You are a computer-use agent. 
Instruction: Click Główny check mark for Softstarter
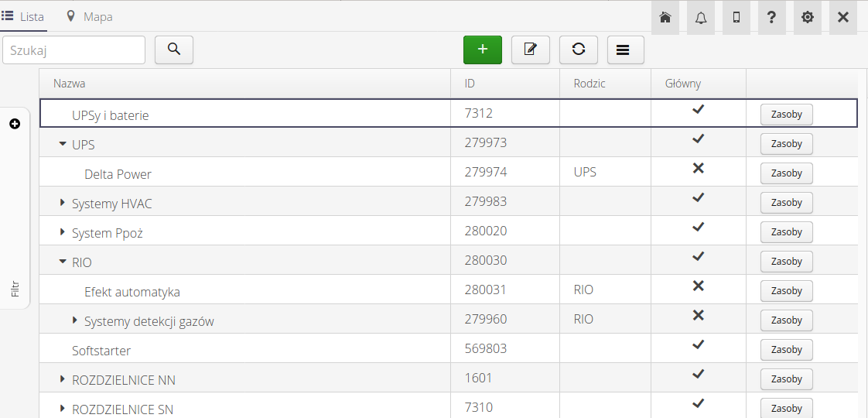pyautogui.click(x=698, y=344)
